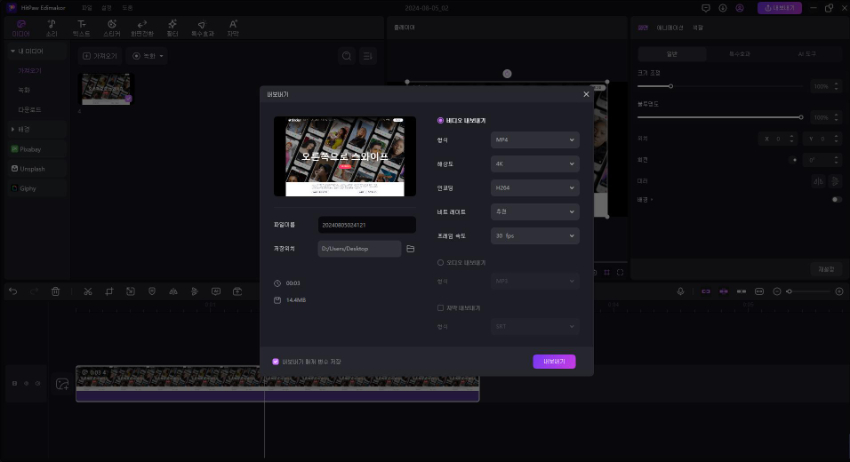Open the 필터 (Filter) tool tab

[173, 26]
